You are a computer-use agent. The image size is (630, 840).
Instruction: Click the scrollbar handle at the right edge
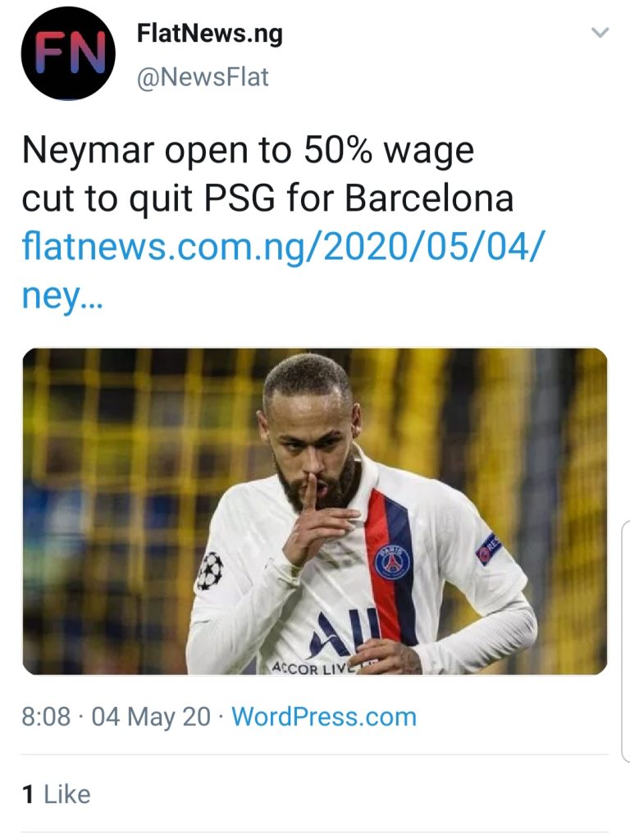tap(625, 640)
